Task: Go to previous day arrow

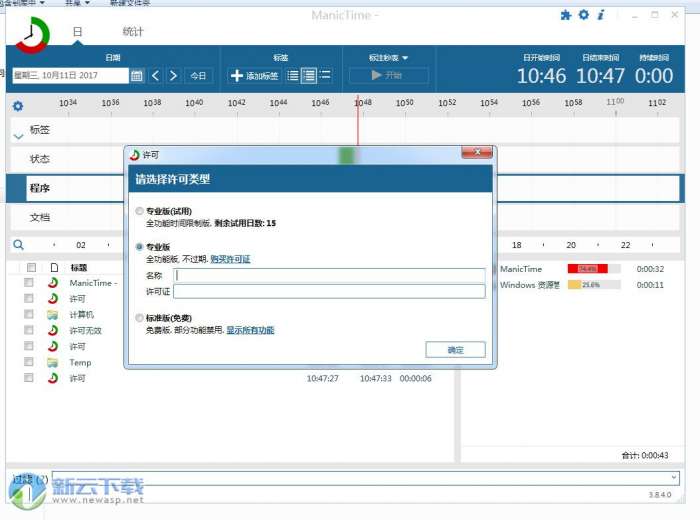Action: click(155, 75)
